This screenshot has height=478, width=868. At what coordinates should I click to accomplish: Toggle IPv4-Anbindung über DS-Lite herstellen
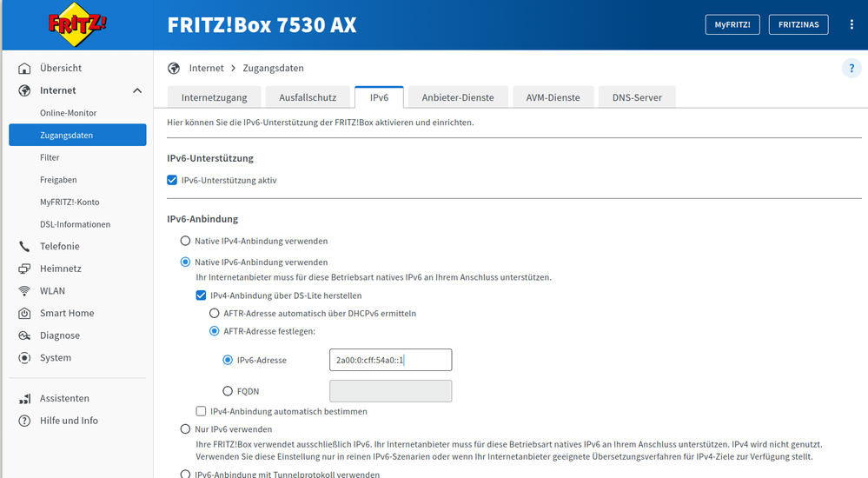(x=201, y=295)
